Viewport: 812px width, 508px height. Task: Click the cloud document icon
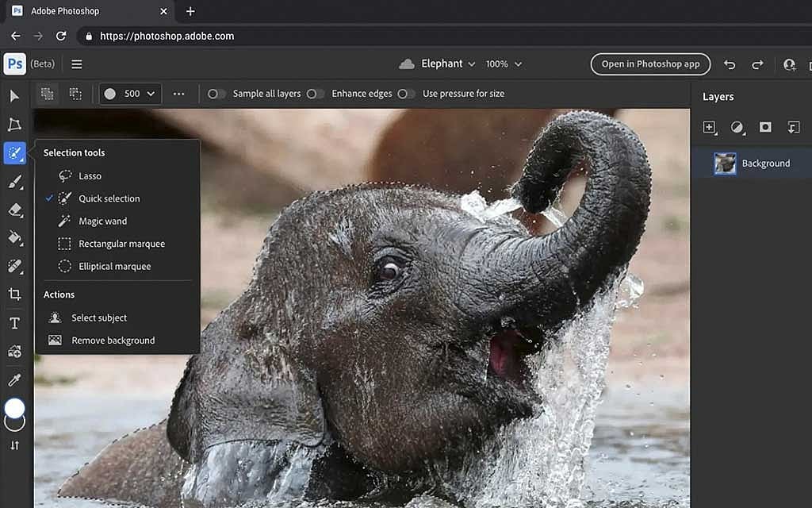(x=407, y=64)
